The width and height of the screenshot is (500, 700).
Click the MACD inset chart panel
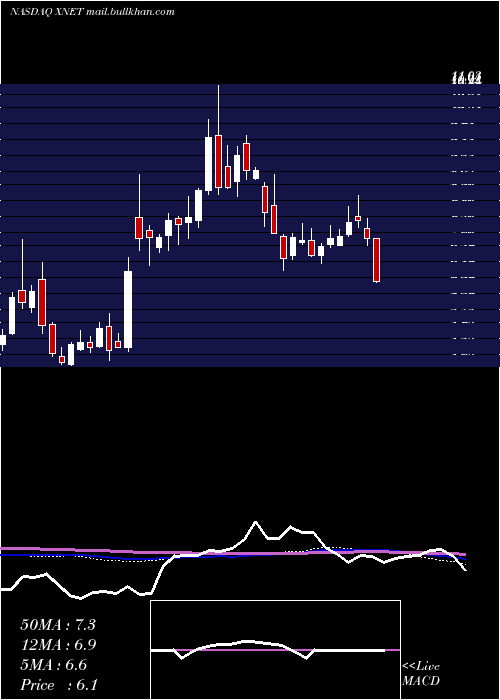[x=275, y=650]
